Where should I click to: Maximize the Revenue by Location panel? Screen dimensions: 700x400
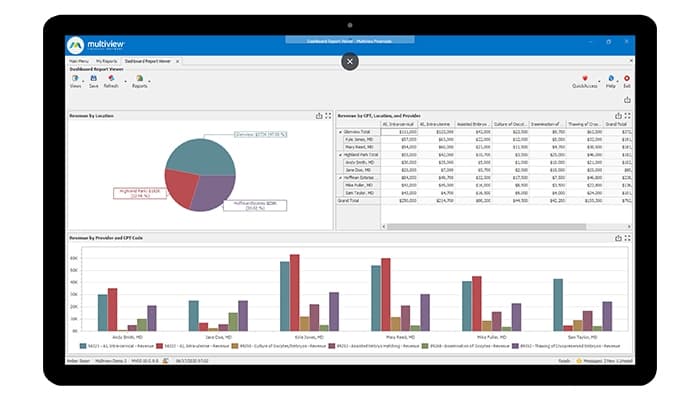(328, 116)
